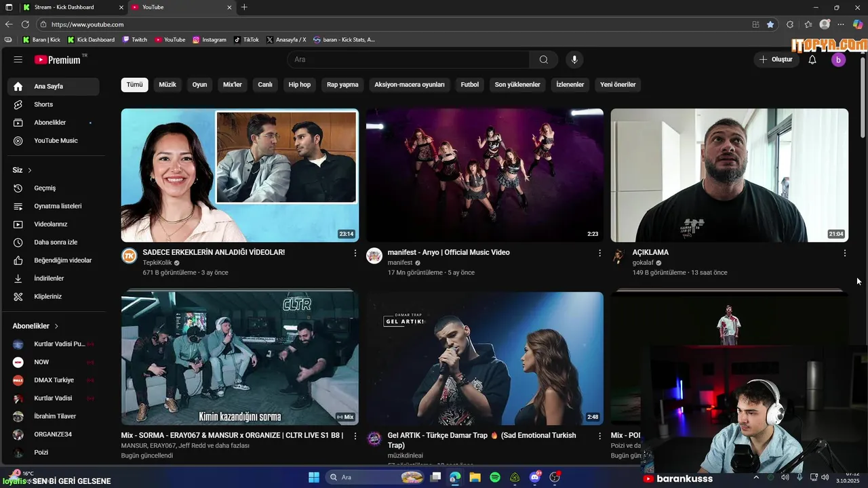Open Daha sonra izle list
868x488 pixels.
pyautogui.click(x=54, y=242)
